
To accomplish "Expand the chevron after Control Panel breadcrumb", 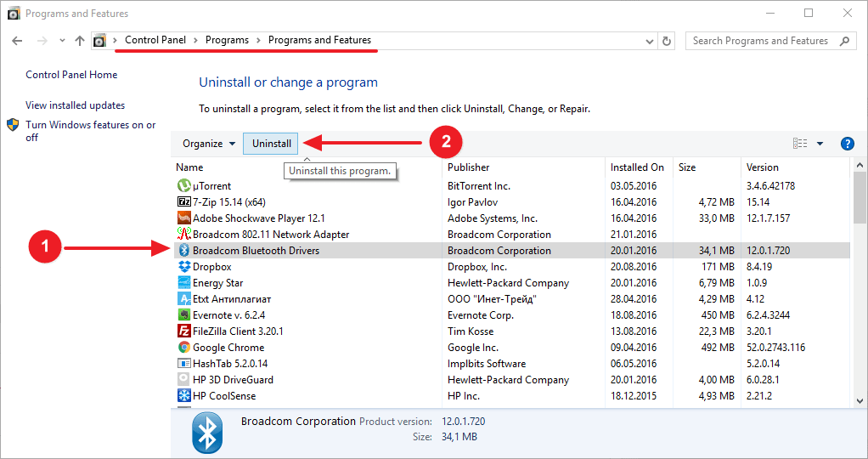I will [196, 41].
